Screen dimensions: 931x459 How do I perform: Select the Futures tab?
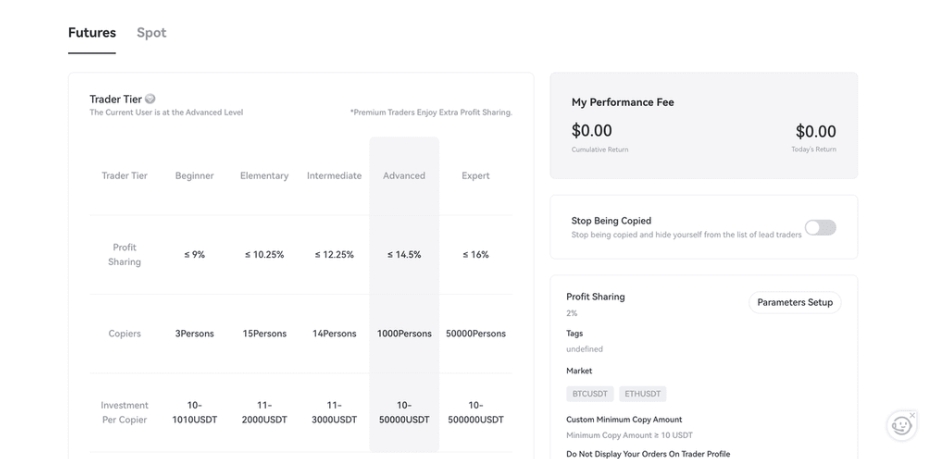[92, 33]
